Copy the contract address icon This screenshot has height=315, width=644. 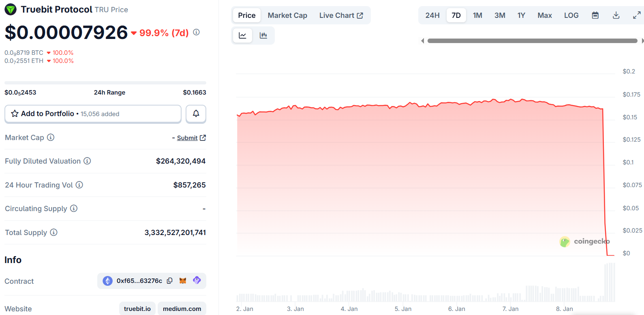[x=170, y=280]
